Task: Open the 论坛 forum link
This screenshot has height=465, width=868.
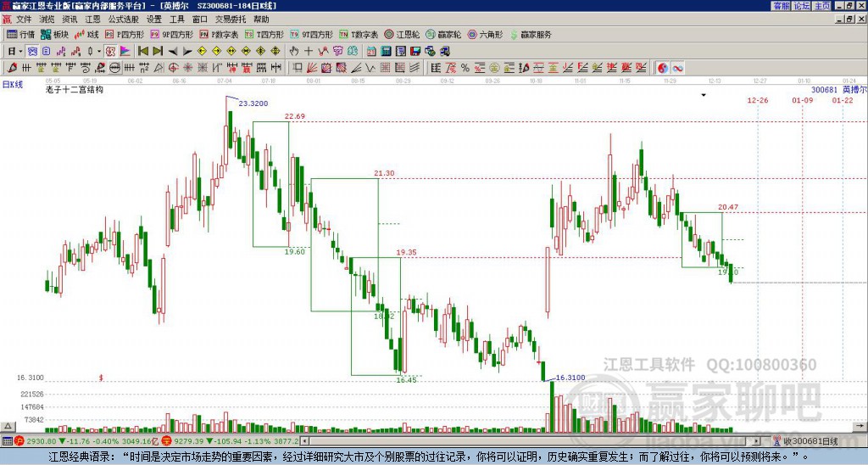Action: click(802, 6)
